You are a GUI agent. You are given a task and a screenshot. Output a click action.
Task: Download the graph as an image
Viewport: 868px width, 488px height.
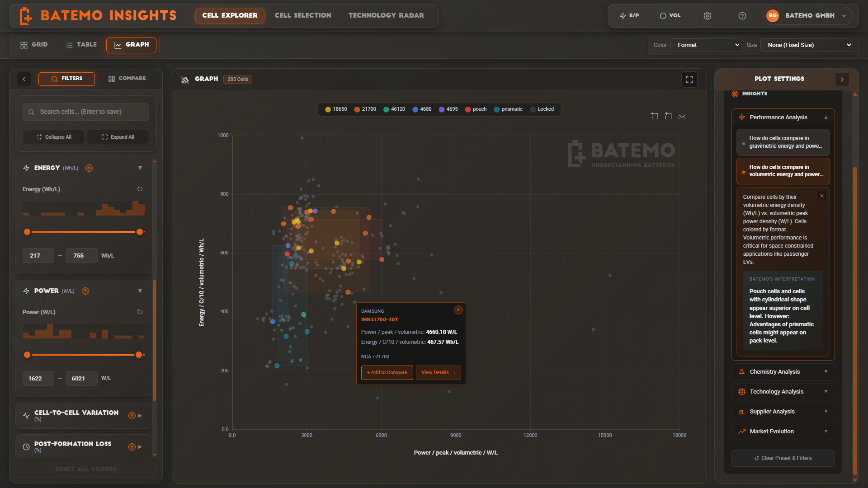682,116
